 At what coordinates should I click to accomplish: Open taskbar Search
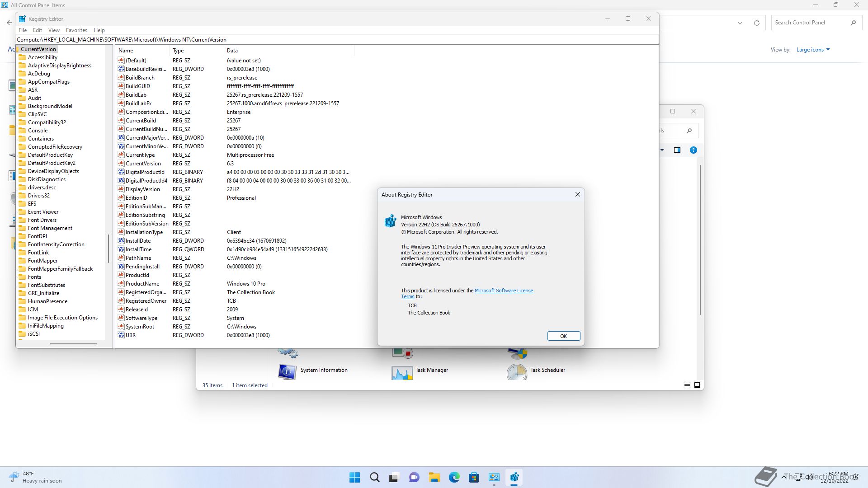375,477
